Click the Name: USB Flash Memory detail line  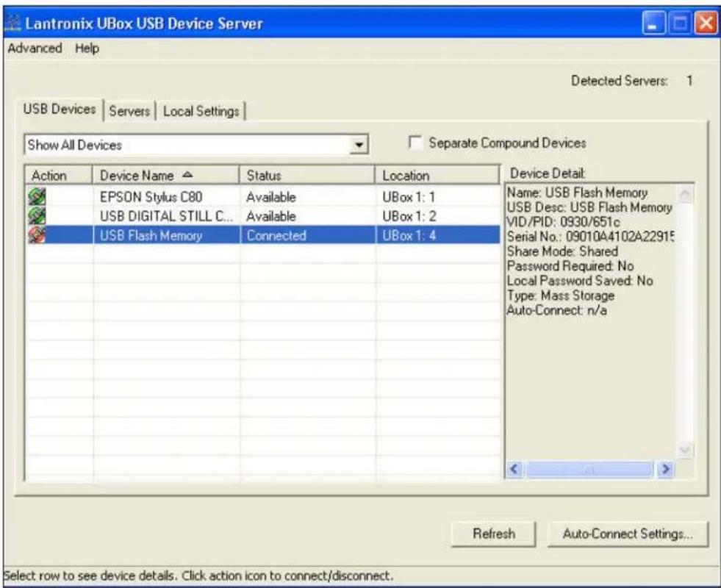coord(577,193)
